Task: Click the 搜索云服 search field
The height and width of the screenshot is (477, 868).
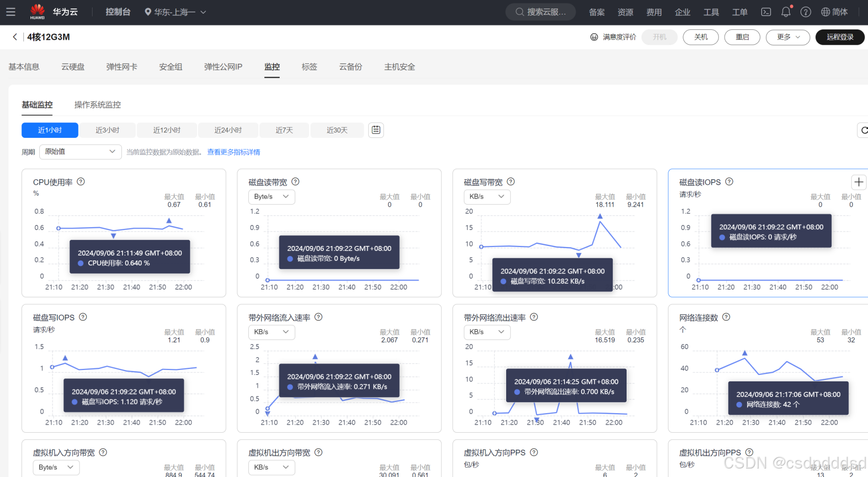Action: pos(541,12)
